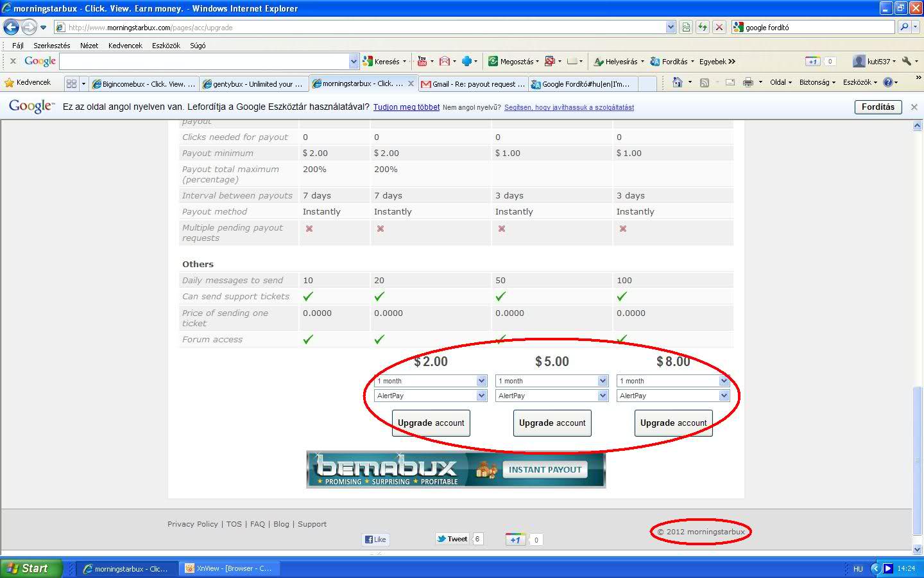Click Upgrade account under the $2.00 plan
The image size is (924, 578).
click(x=431, y=423)
